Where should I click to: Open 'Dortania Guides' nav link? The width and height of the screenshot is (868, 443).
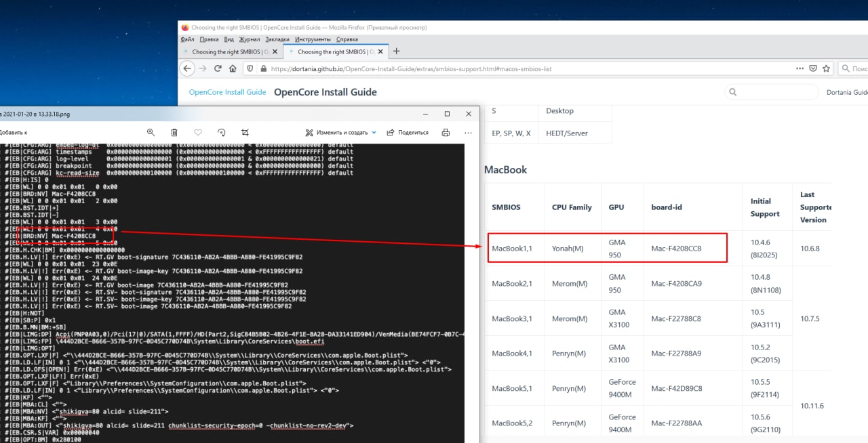pyautogui.click(x=847, y=92)
